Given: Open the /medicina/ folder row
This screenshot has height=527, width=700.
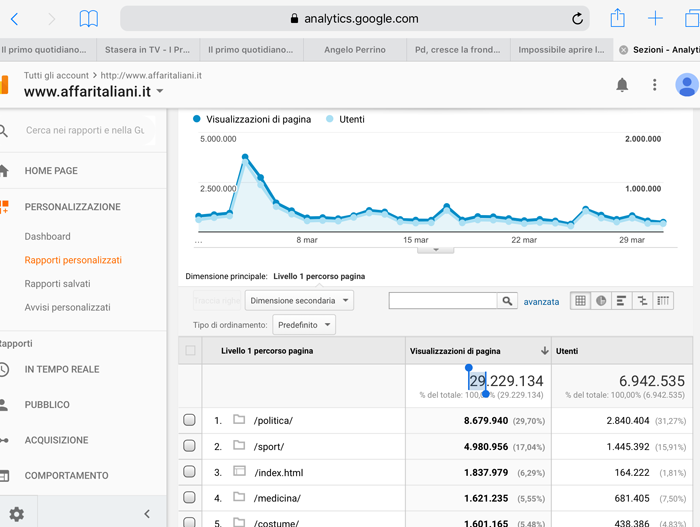Looking at the screenshot, I should (277, 498).
